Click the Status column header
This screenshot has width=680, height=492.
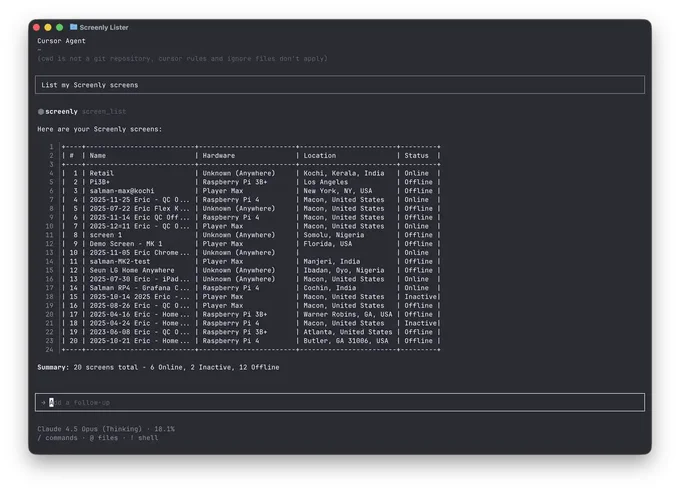pos(416,155)
